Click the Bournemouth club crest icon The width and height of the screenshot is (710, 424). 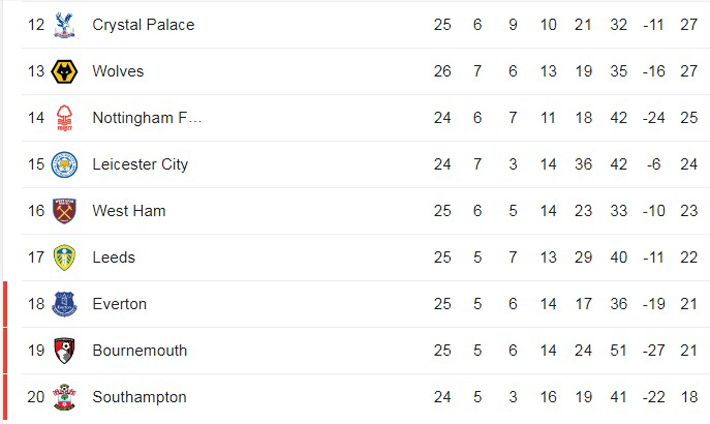[x=65, y=351]
